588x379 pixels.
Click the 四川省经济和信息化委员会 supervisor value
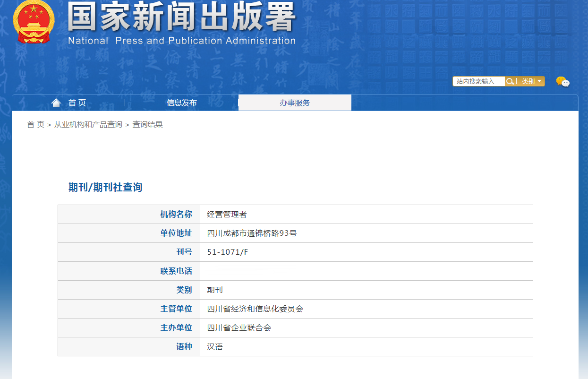coord(255,309)
